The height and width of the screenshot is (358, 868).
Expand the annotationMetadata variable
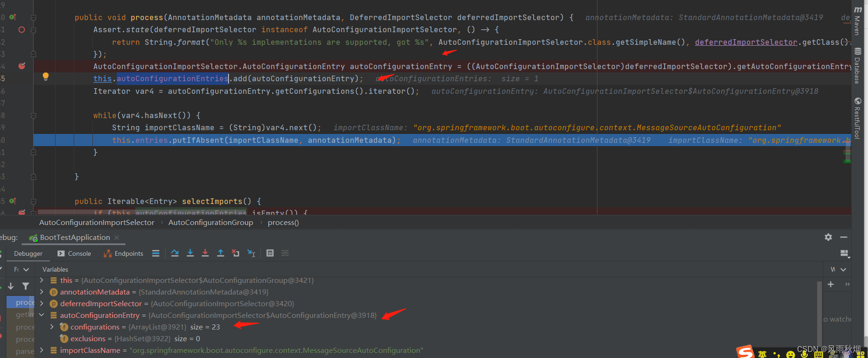coord(42,292)
